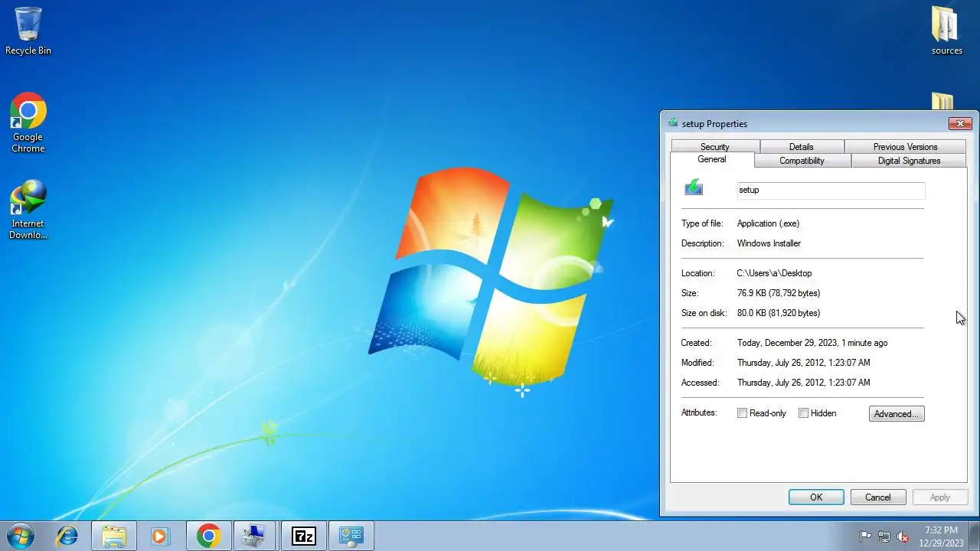980x551 pixels.
Task: Open the Previous Versions tab
Action: pyautogui.click(x=905, y=147)
